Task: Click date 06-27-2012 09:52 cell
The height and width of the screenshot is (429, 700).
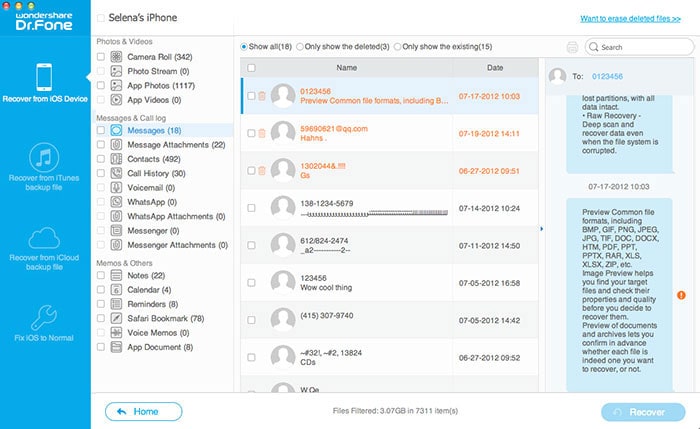Action: point(489,358)
